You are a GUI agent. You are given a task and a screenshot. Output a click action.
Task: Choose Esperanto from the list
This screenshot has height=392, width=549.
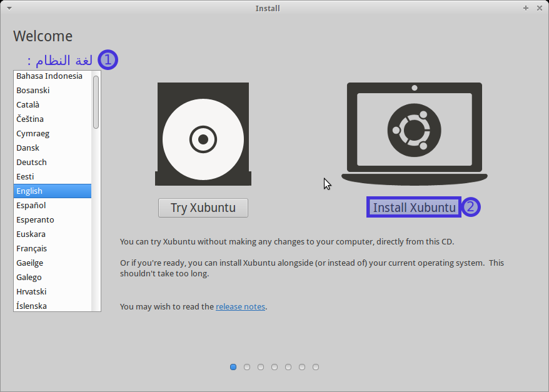53,219
